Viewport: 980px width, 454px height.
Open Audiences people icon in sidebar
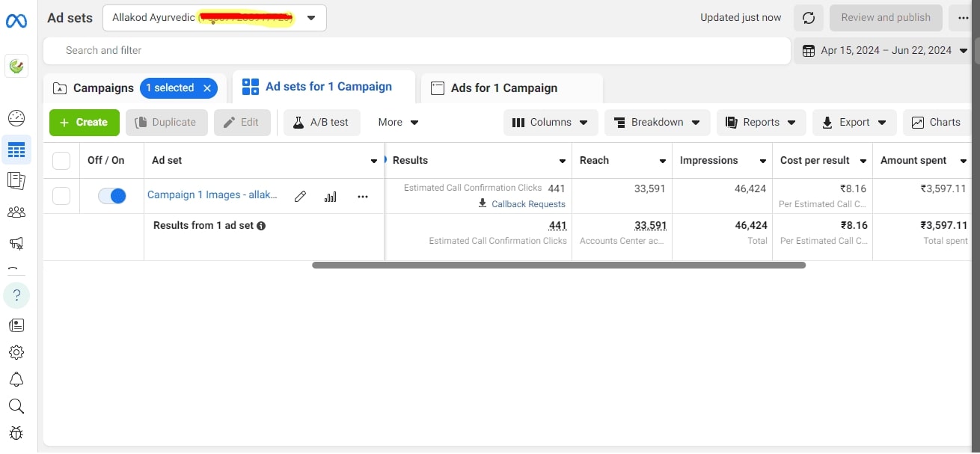(x=16, y=212)
